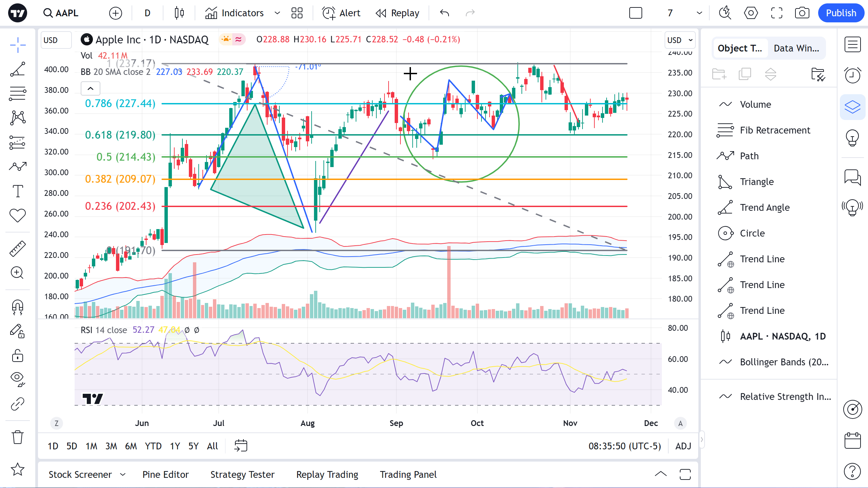The height and width of the screenshot is (488, 868).
Task: Collapse the indicator legend chevron
Action: pyautogui.click(x=91, y=88)
